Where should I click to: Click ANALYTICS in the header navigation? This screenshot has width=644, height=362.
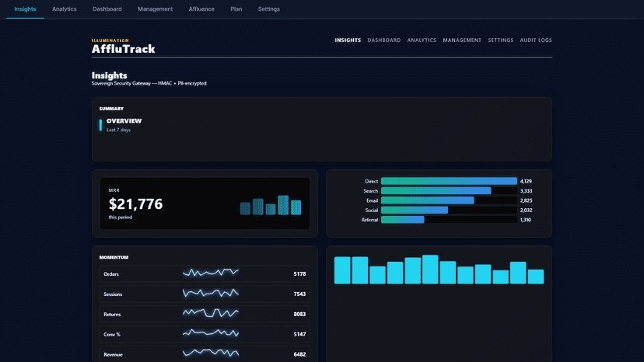point(422,40)
